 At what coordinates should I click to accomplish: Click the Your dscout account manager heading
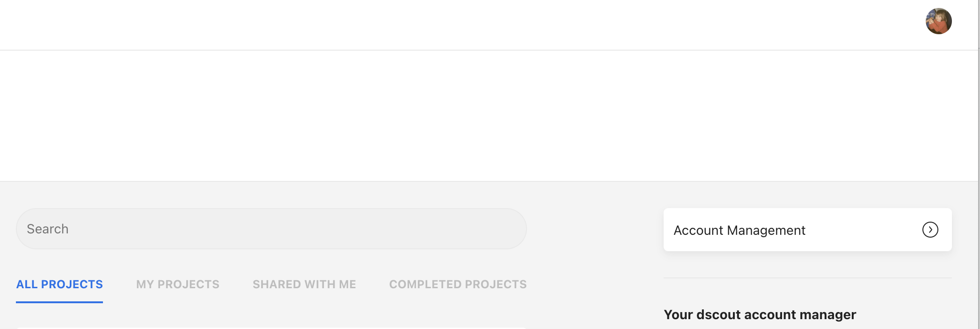coord(760,314)
